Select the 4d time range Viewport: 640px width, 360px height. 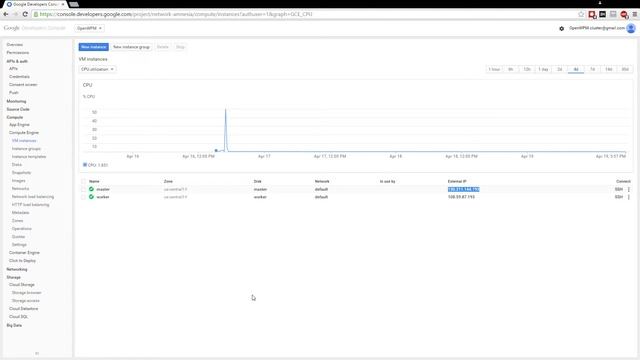(x=576, y=69)
